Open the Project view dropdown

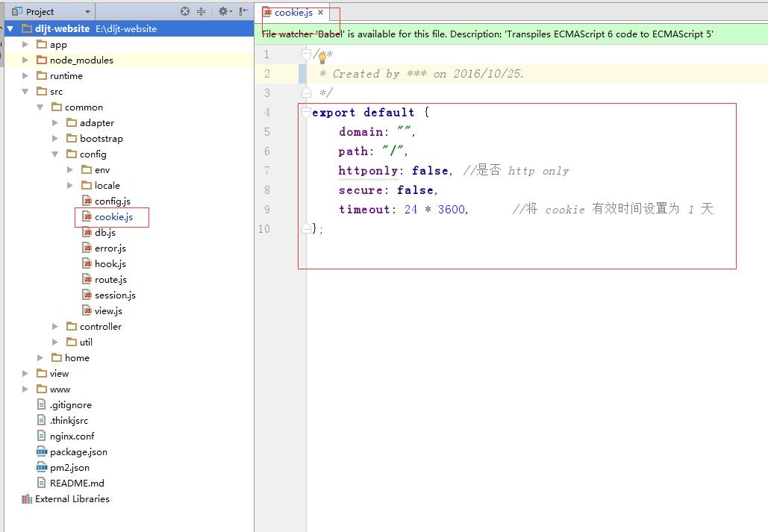(x=87, y=12)
